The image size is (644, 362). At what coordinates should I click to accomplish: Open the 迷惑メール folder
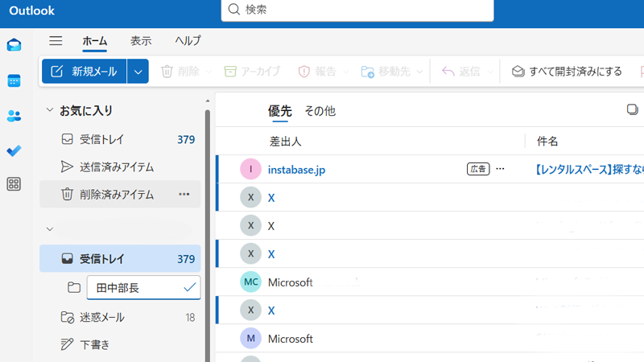(x=120, y=317)
